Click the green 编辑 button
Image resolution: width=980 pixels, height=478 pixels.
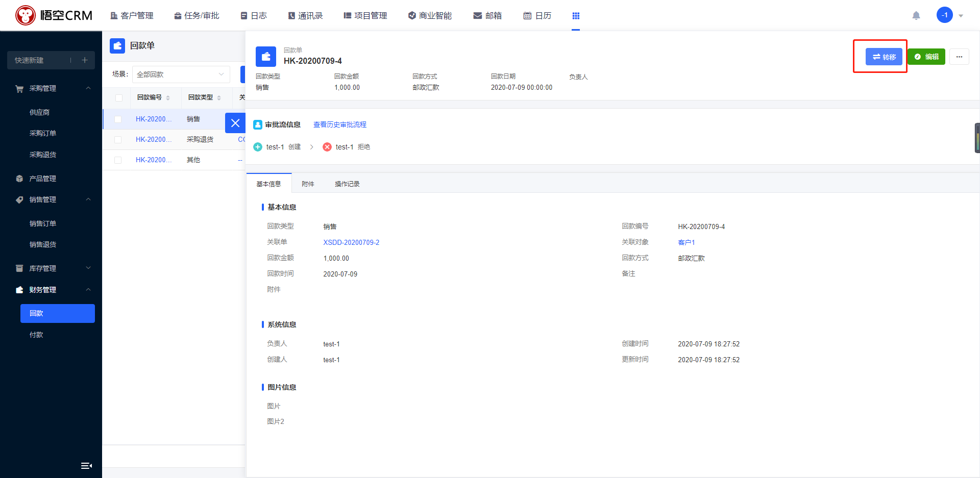coord(926,57)
